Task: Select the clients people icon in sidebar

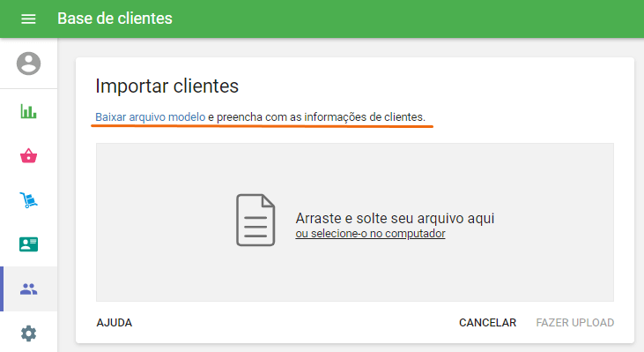Action: [x=28, y=288]
